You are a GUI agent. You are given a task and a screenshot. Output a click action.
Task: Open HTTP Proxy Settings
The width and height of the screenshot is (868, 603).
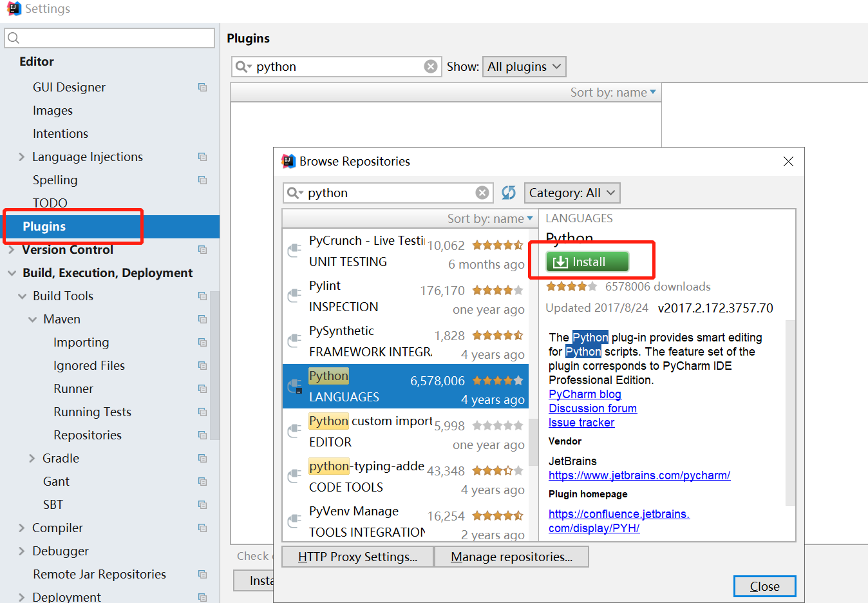(357, 557)
